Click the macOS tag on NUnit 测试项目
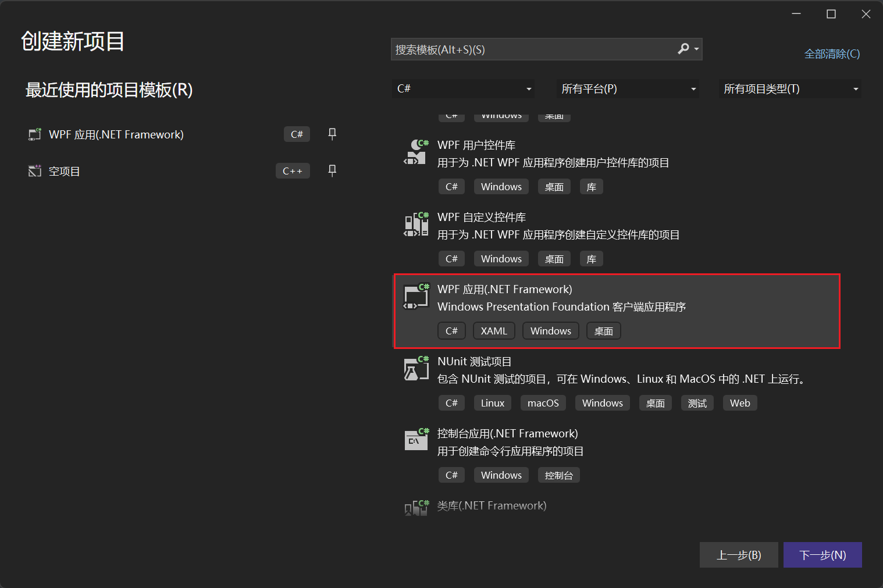Viewport: 883px width, 588px height. (543, 403)
